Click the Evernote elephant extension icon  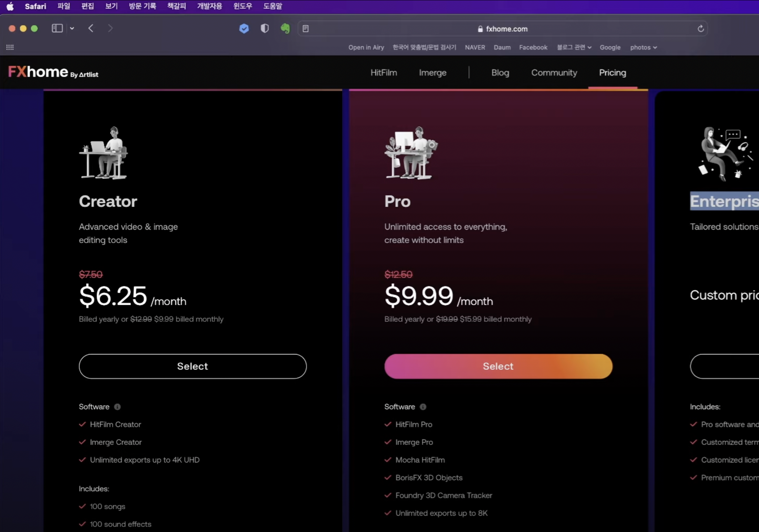click(x=285, y=29)
